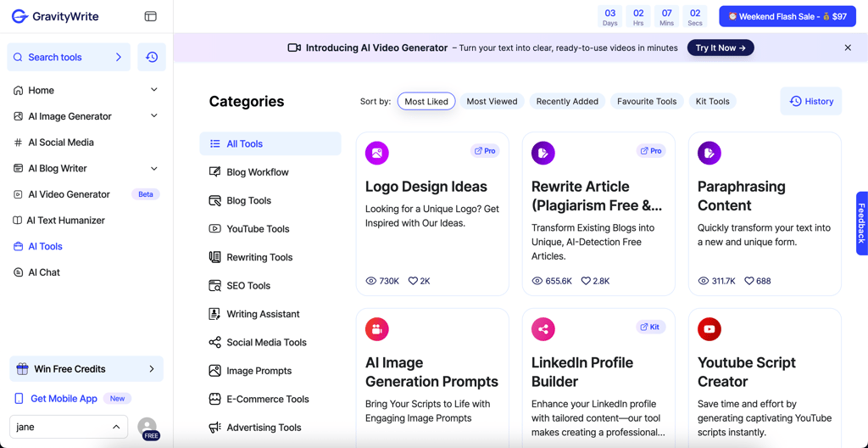Dismiss the AI Video Generator banner
The height and width of the screenshot is (448, 868).
[848, 48]
